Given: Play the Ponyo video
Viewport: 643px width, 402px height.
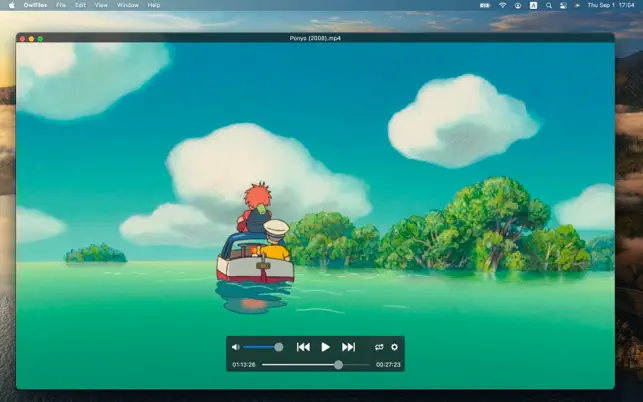Looking at the screenshot, I should tap(325, 347).
